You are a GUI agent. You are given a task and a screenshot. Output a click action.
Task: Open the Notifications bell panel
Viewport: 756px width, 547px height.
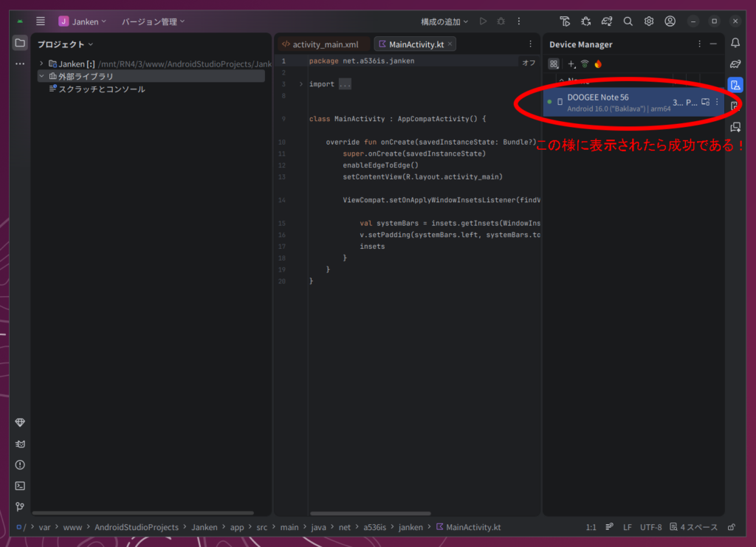coord(735,43)
